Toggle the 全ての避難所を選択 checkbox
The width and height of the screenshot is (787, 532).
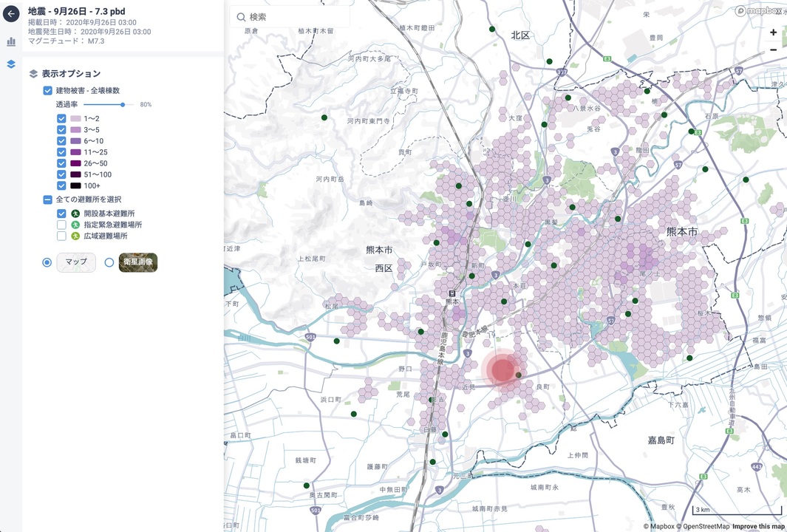click(x=47, y=199)
